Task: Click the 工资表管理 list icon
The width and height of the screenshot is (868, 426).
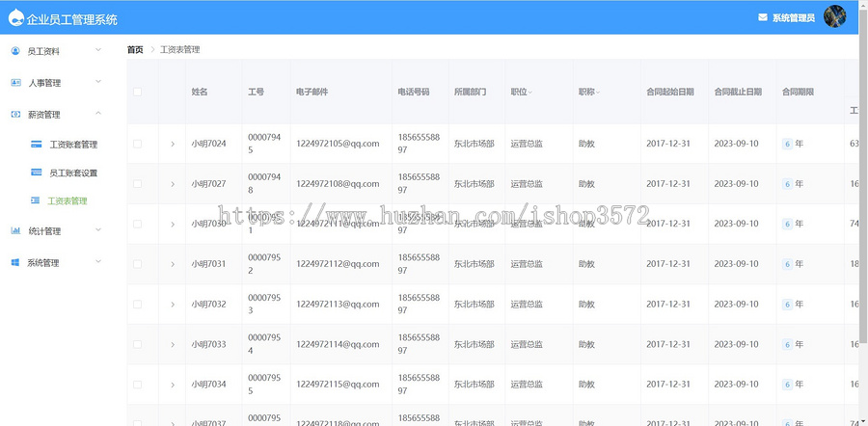Action: [x=36, y=200]
